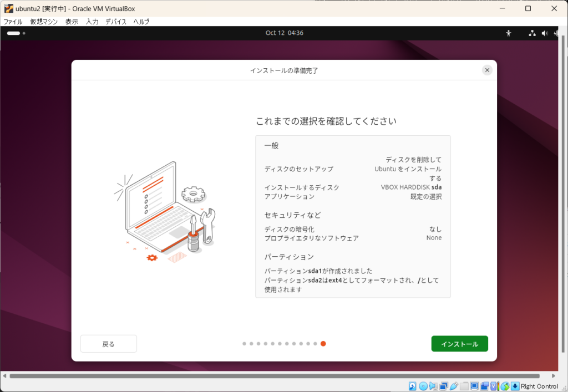Image resolution: width=568 pixels, height=392 pixels.
Task: Click the recording status icon
Action: (485, 386)
